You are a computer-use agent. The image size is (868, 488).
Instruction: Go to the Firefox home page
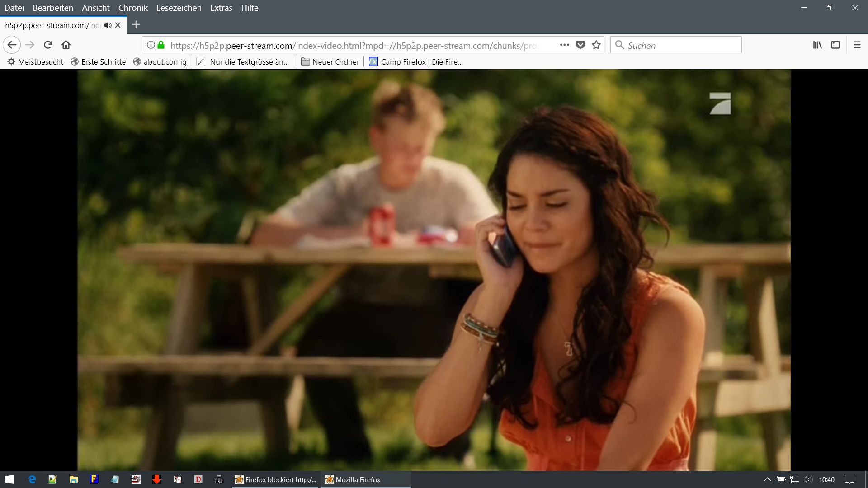click(x=66, y=45)
